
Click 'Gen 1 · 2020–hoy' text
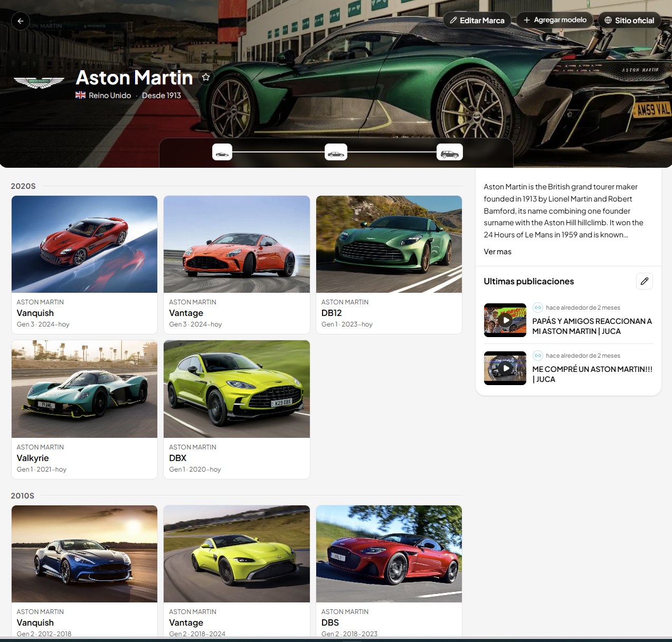tap(195, 469)
